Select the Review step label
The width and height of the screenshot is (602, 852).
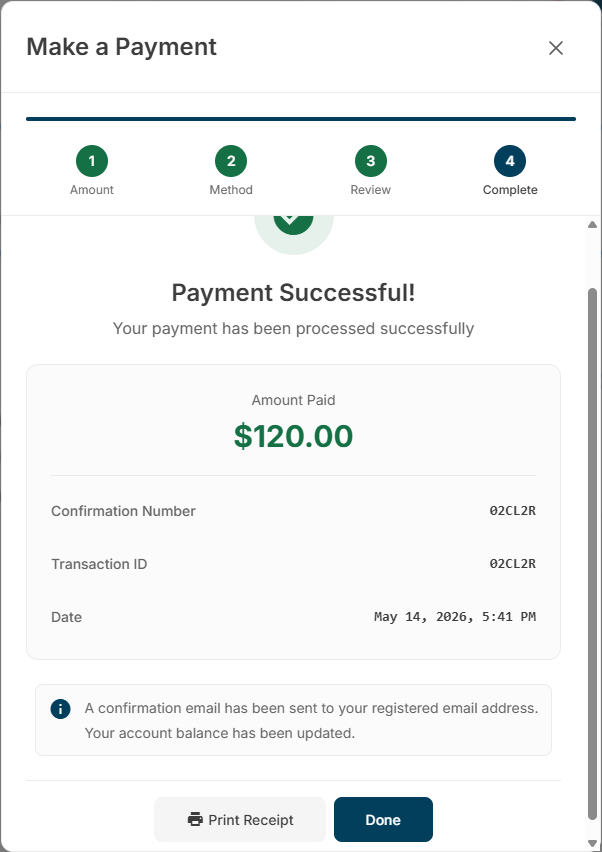tap(371, 190)
